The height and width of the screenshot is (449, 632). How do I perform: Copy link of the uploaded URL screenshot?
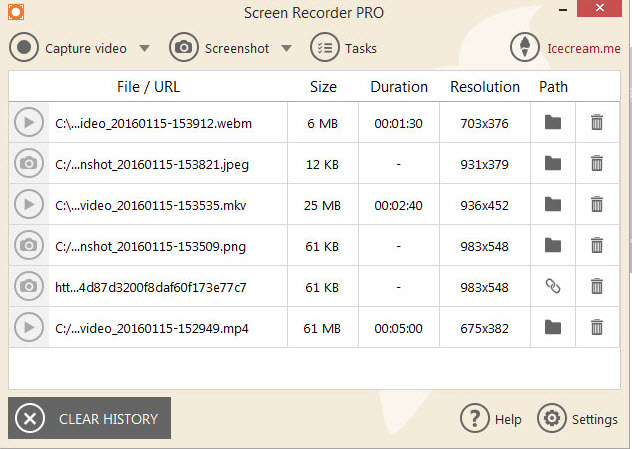click(x=552, y=286)
